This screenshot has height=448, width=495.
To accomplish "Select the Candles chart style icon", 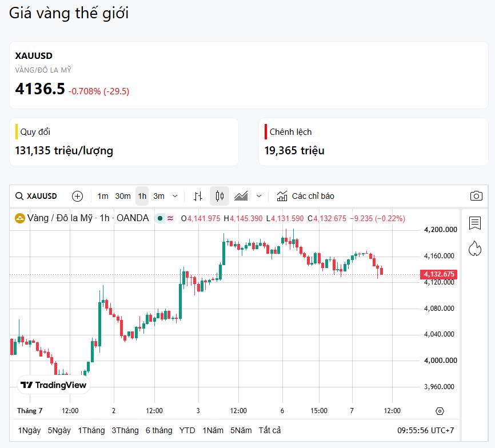I will point(219,196).
